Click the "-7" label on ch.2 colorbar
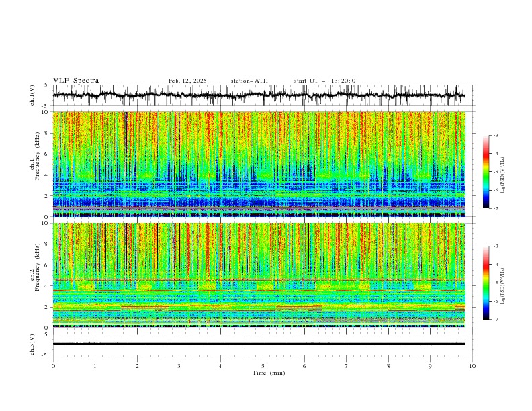Viewport: 532px width, 411px height. tap(496, 319)
